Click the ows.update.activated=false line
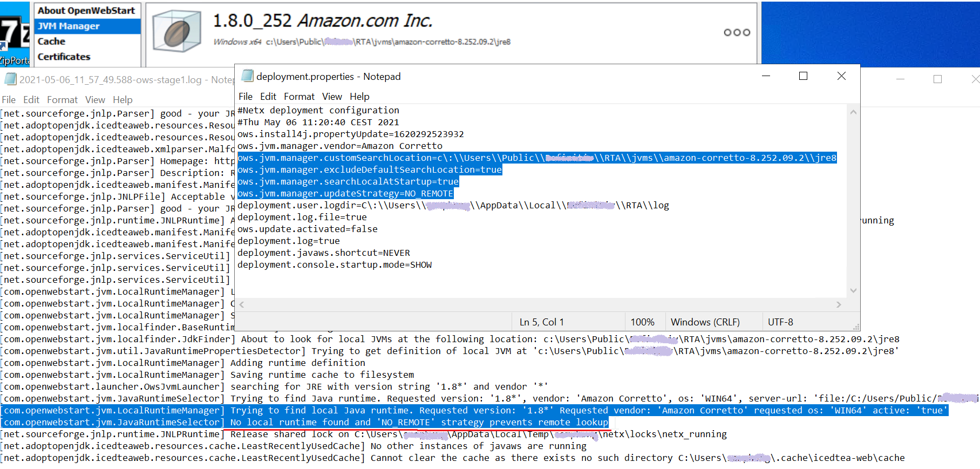Viewport: 980px width, 469px height. tap(308, 229)
